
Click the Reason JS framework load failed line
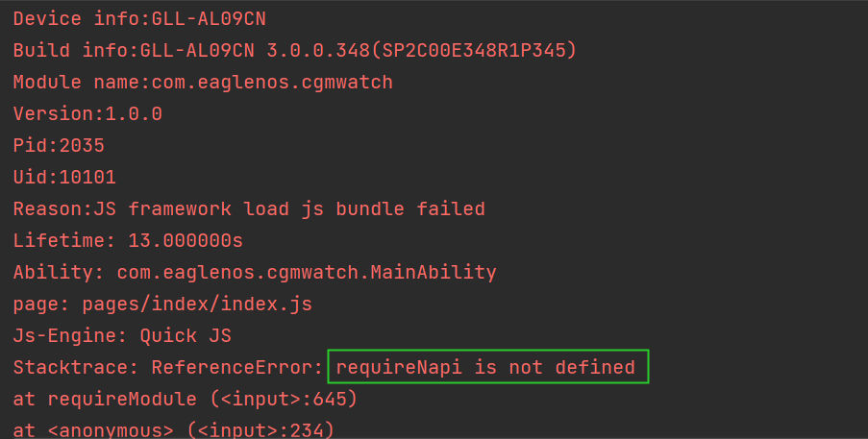click(x=249, y=209)
